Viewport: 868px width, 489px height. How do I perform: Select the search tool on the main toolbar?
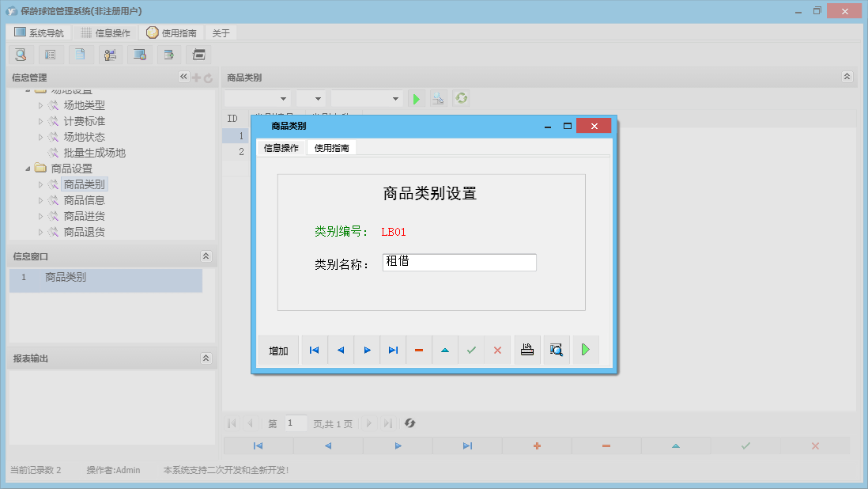[21, 54]
